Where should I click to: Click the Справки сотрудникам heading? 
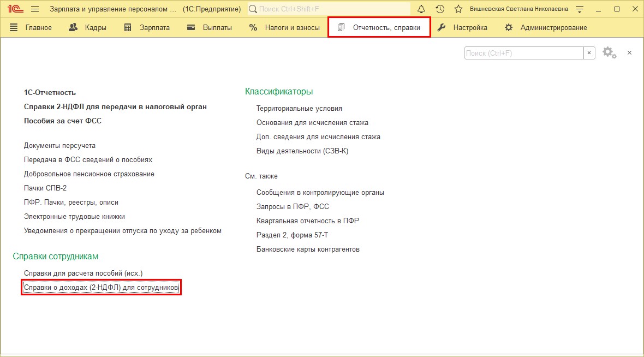(x=56, y=257)
